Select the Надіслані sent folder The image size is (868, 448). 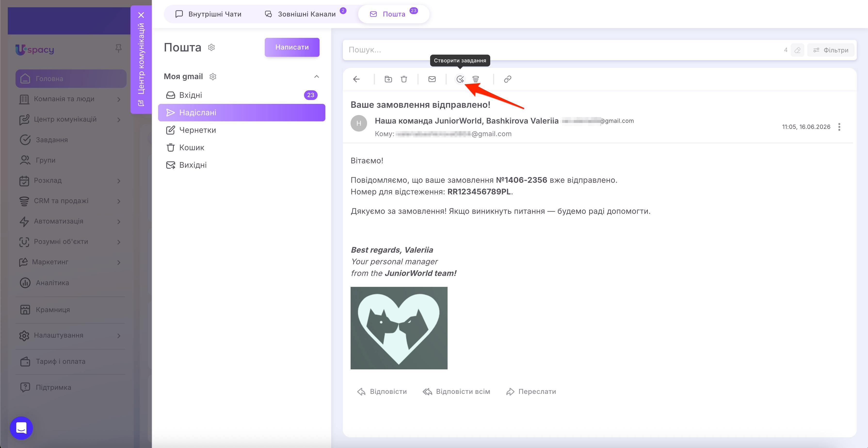241,113
